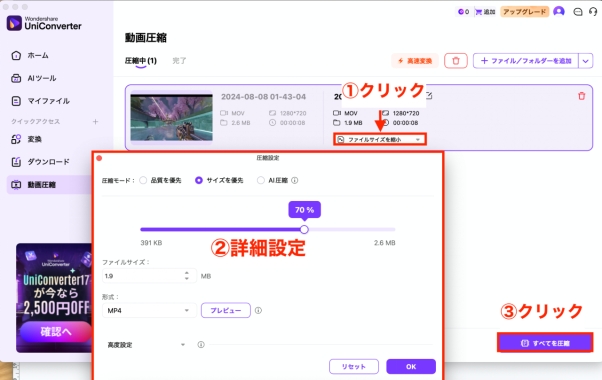
Task: Open the message chat icon
Action: [578, 12]
